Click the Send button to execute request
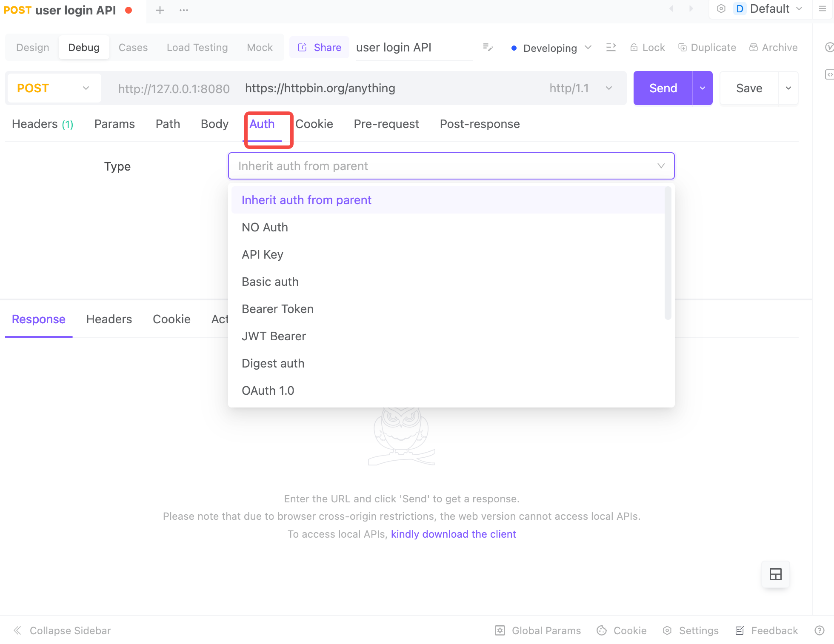The width and height of the screenshot is (834, 644). [663, 88]
